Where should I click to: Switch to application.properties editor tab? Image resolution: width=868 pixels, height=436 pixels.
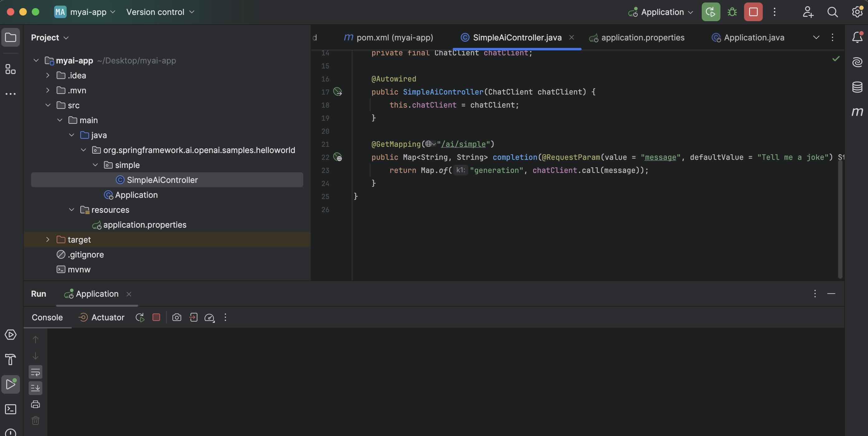(x=642, y=38)
